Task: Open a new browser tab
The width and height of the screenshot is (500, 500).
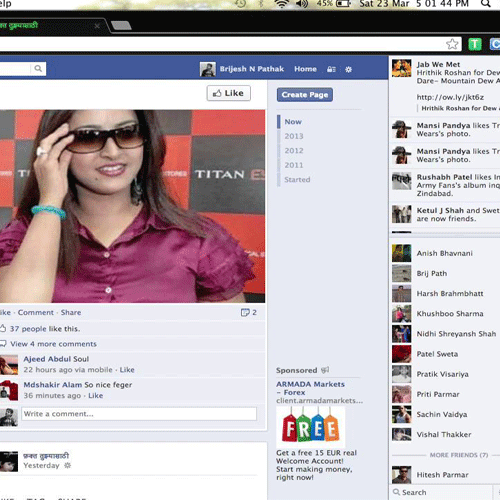Action: (121, 26)
